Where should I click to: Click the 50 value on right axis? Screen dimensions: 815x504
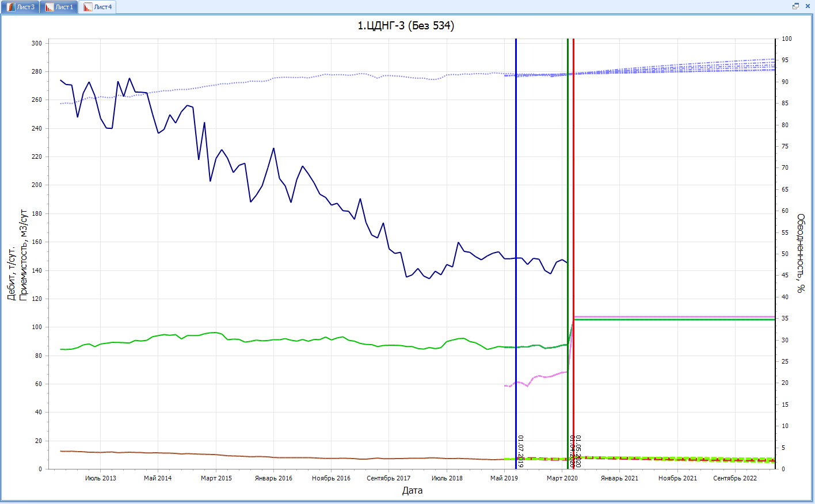[x=785, y=254]
